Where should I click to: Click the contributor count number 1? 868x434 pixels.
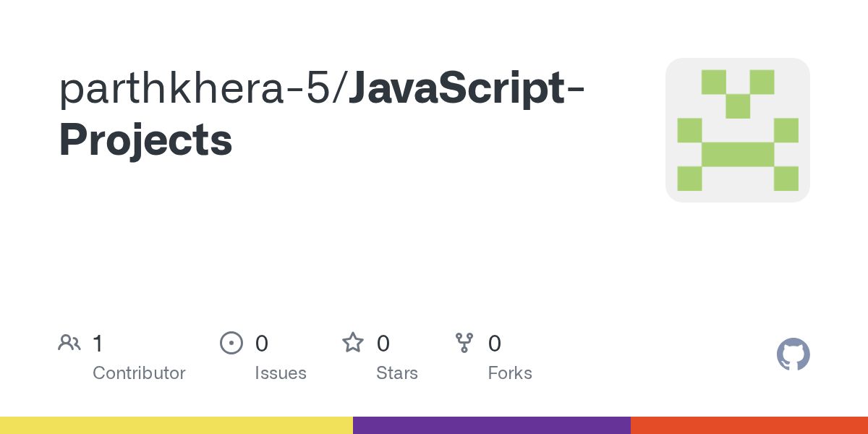coord(98,344)
